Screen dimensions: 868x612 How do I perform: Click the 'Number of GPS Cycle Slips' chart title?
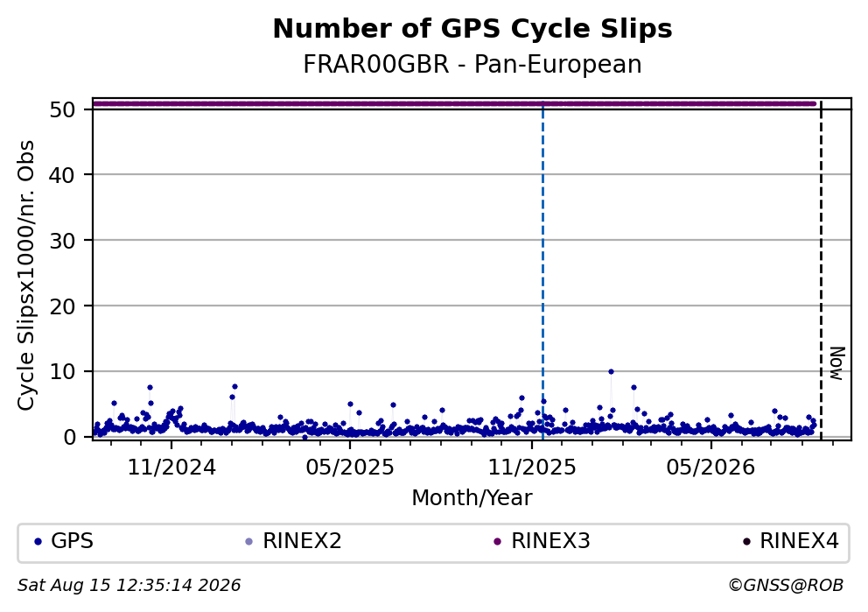click(x=472, y=29)
